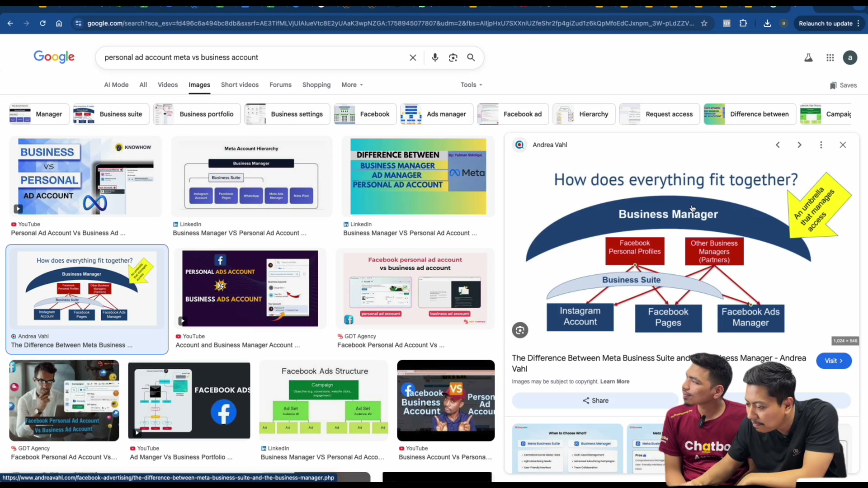This screenshot has width=868, height=488.
Task: Open the Short videos tab
Action: click(x=240, y=85)
